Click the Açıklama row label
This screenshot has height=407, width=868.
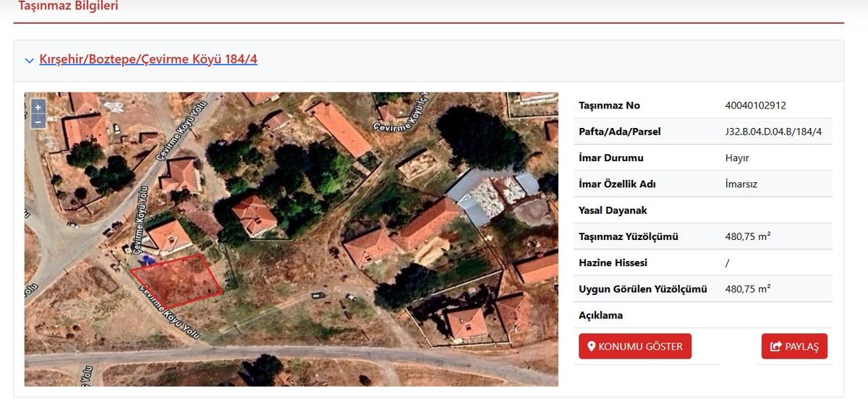pyautogui.click(x=600, y=315)
